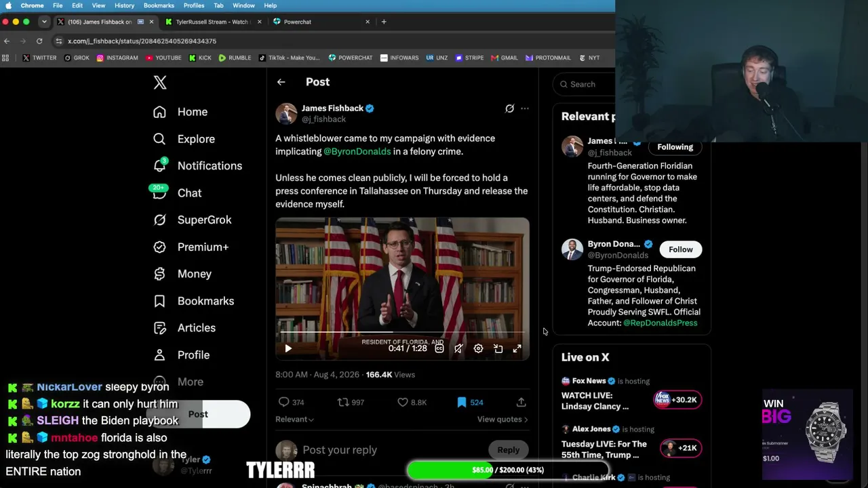Click the back arrow beside Post heading

[x=281, y=82]
